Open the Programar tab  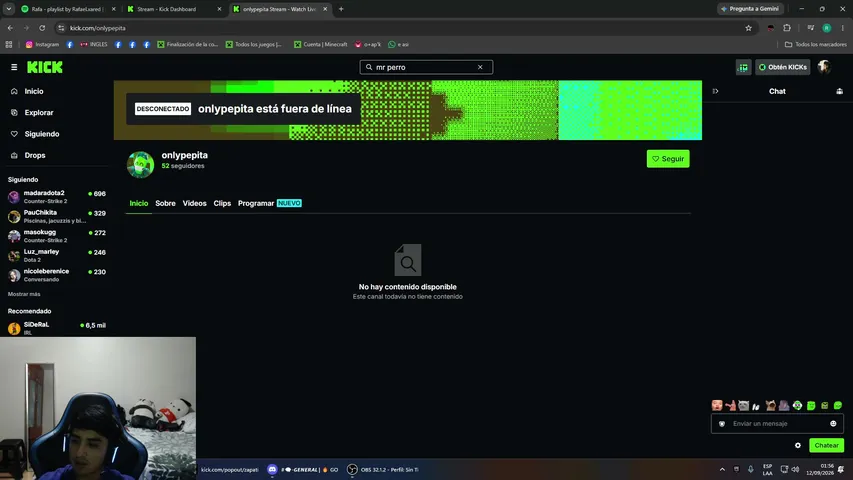pyautogui.click(x=269, y=203)
